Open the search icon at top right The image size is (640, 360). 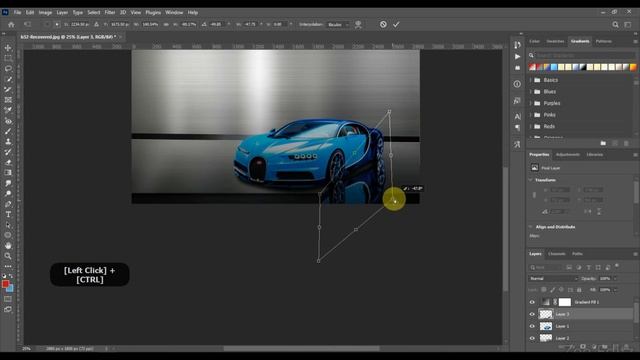tap(615, 24)
